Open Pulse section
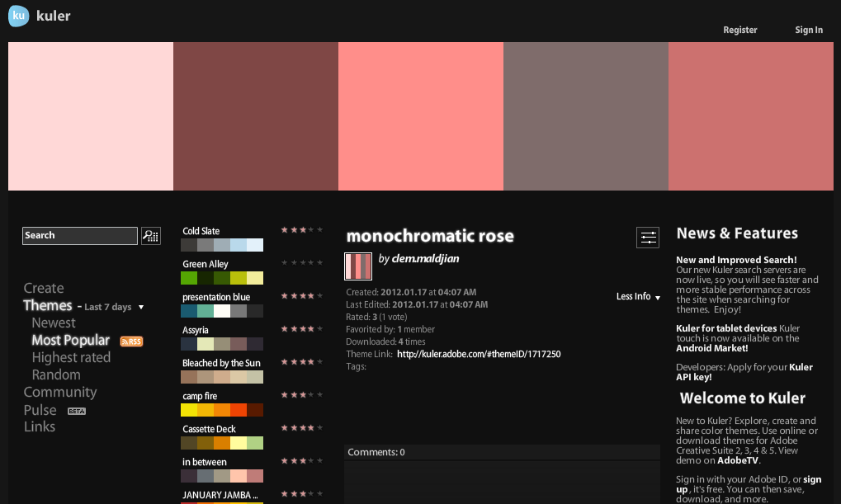This screenshot has width=841, height=504. click(x=40, y=410)
